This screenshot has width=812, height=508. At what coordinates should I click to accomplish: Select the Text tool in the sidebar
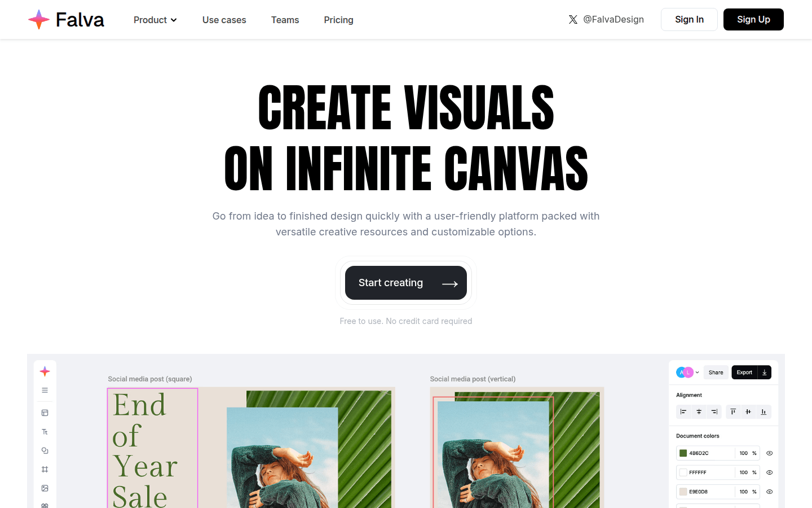(45, 432)
